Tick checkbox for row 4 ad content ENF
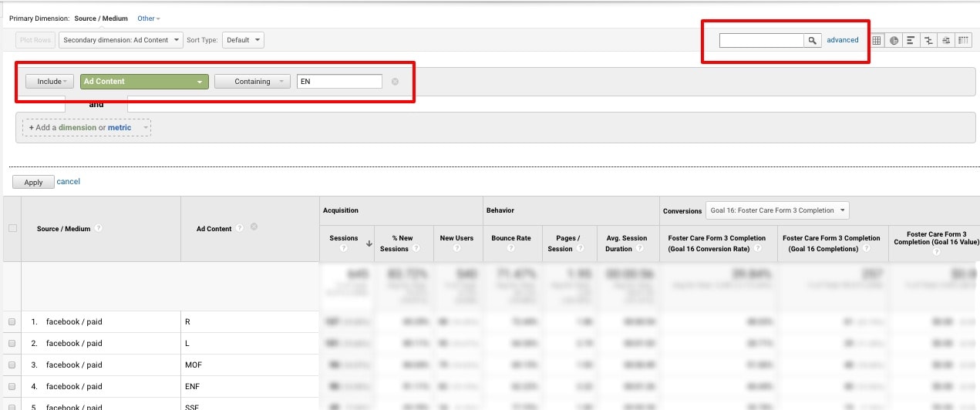The image size is (980, 410). [12, 387]
